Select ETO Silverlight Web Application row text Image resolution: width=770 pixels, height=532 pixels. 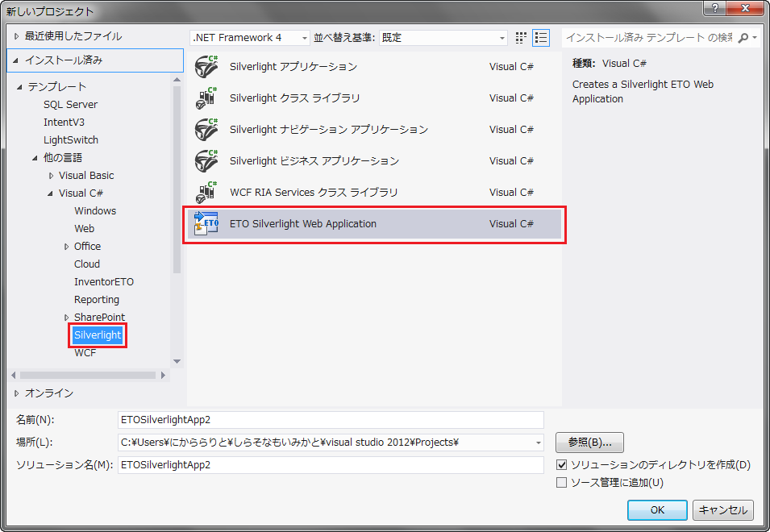(303, 224)
